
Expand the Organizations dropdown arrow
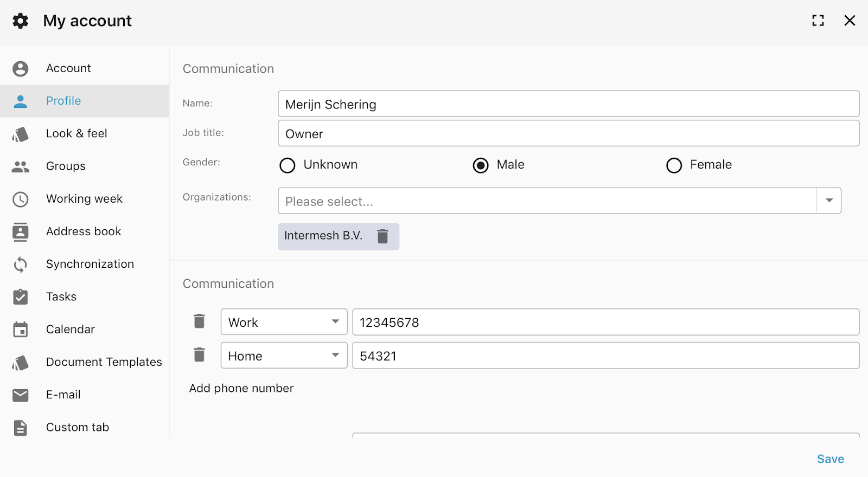[829, 201]
